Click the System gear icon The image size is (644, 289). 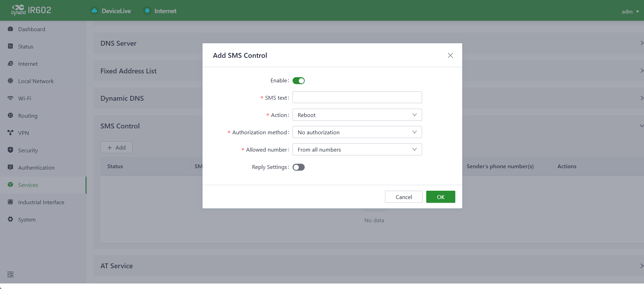point(10,219)
